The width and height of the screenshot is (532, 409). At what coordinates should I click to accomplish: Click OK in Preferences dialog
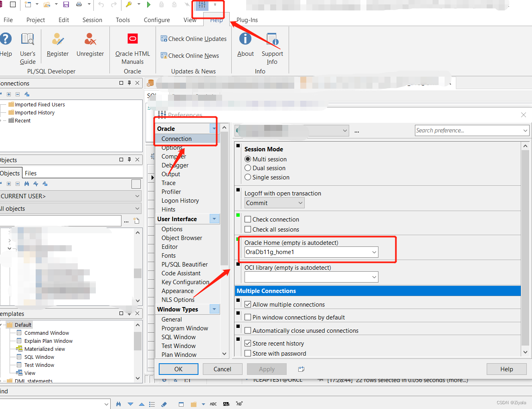tap(178, 369)
